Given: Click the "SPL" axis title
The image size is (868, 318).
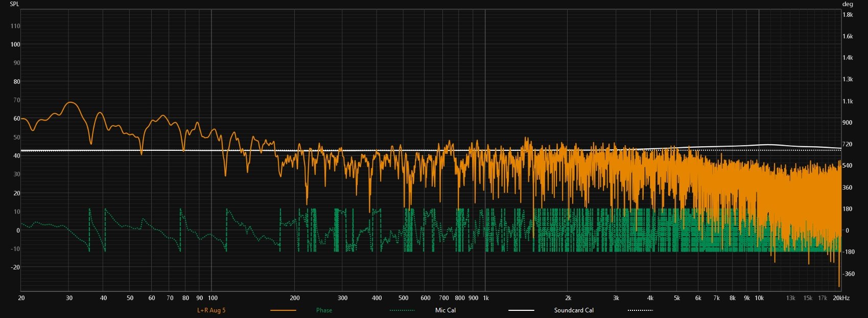Looking at the screenshot, I should point(15,4).
